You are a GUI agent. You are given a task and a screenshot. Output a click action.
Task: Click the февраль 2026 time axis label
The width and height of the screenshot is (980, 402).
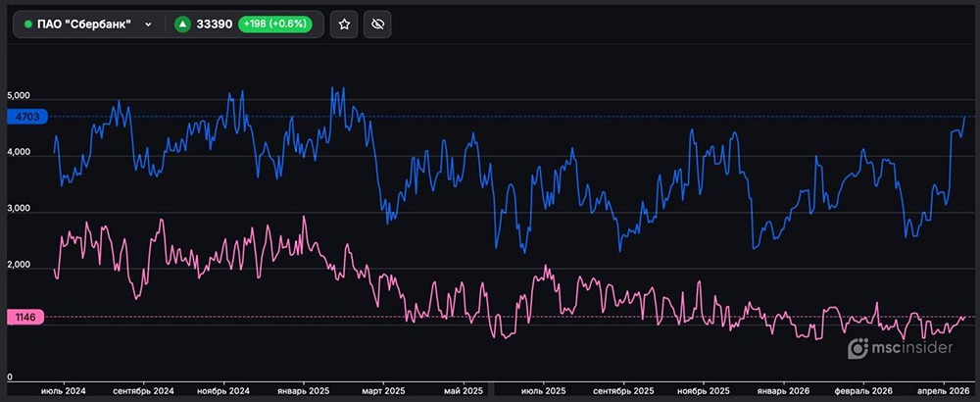(858, 391)
